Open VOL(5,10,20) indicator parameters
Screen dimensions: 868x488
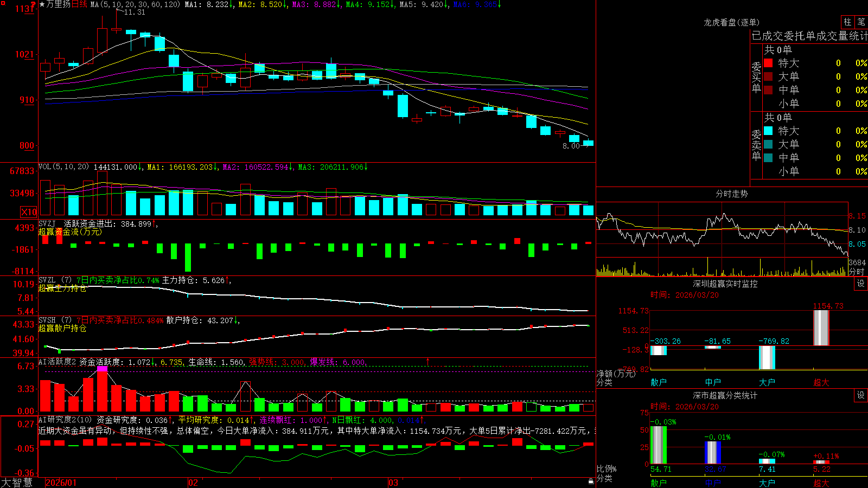click(x=63, y=166)
